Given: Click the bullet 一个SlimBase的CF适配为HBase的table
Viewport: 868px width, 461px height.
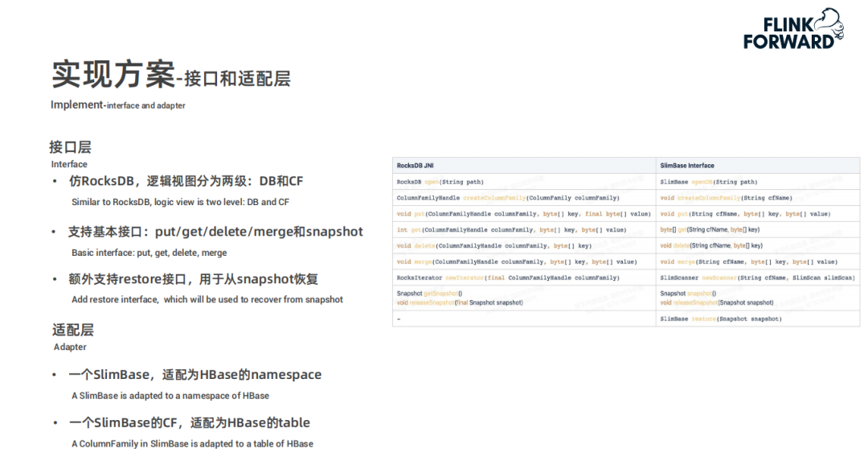Looking at the screenshot, I should pyautogui.click(x=190, y=422).
